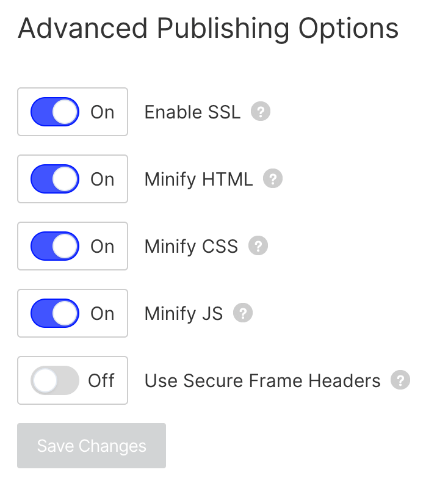Switch off the Minify JS toggle
Image resolution: width=448 pixels, height=486 pixels.
[55, 314]
